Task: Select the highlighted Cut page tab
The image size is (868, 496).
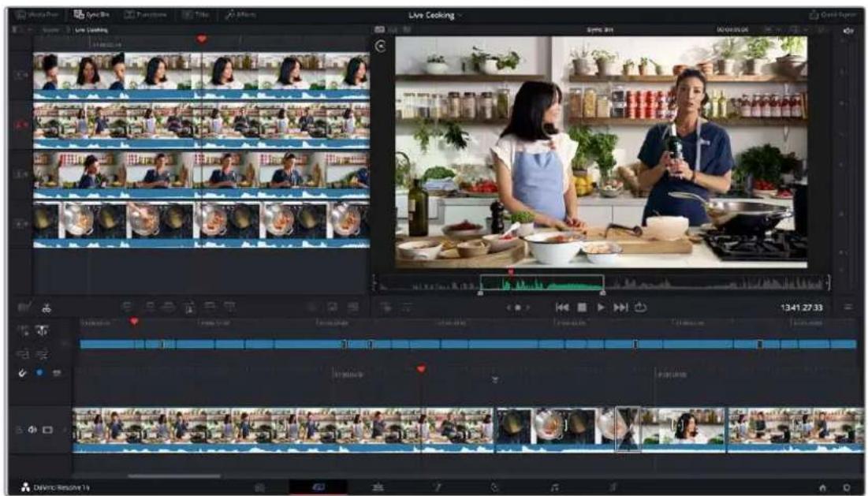Action: [x=319, y=487]
